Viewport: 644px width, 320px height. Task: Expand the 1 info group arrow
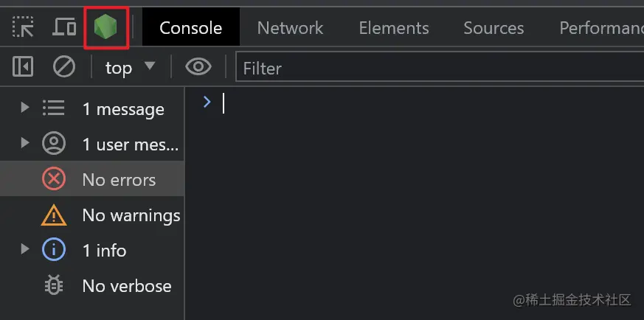point(25,250)
